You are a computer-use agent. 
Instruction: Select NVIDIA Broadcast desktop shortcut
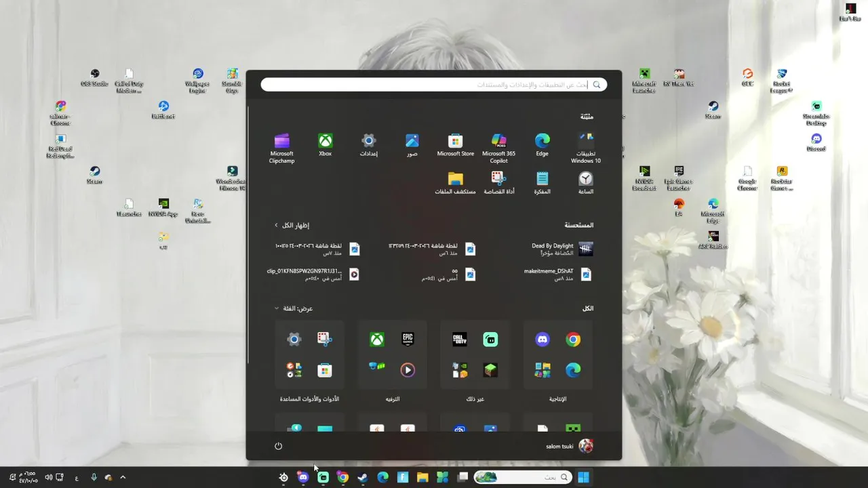(x=644, y=178)
